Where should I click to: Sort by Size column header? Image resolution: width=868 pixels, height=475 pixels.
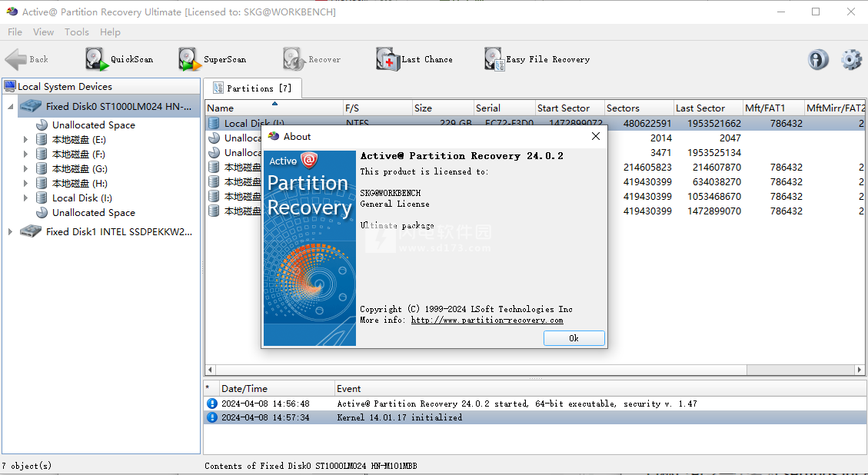coord(443,108)
